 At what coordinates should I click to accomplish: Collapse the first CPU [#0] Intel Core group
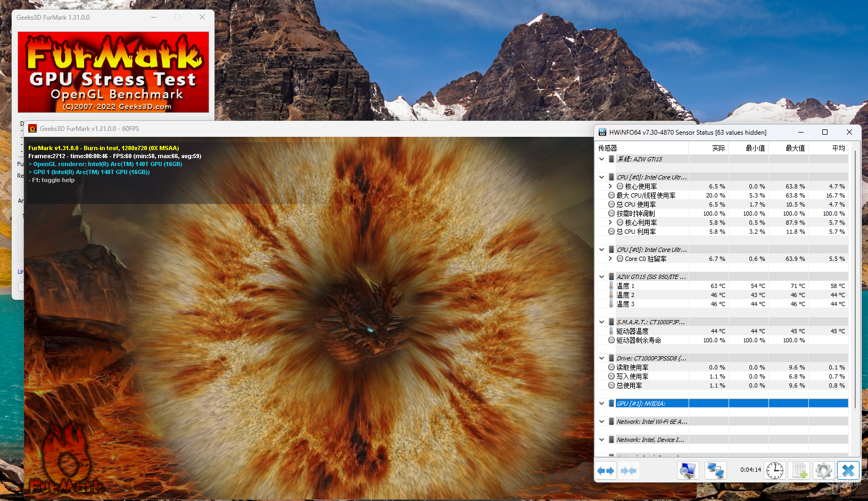point(602,177)
